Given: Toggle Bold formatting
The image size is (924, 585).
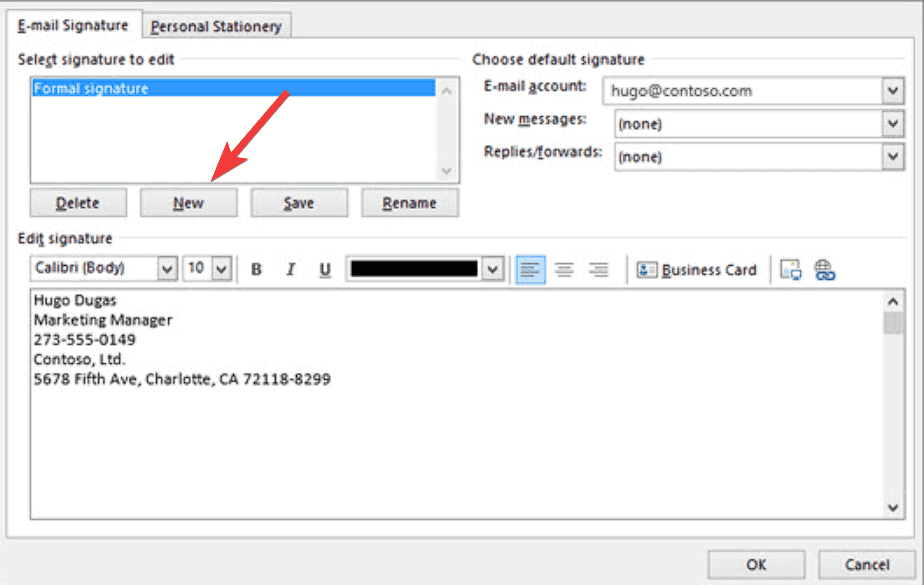Looking at the screenshot, I should click(256, 269).
